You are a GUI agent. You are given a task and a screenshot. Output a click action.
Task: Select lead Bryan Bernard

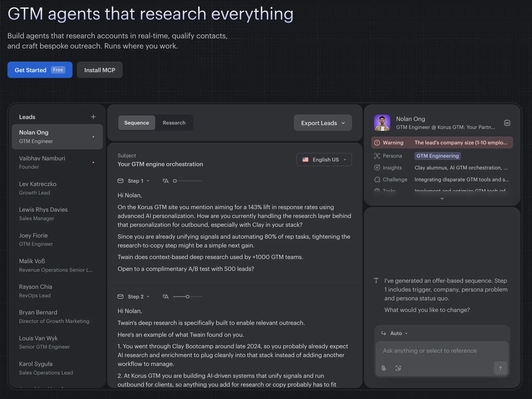(57, 317)
